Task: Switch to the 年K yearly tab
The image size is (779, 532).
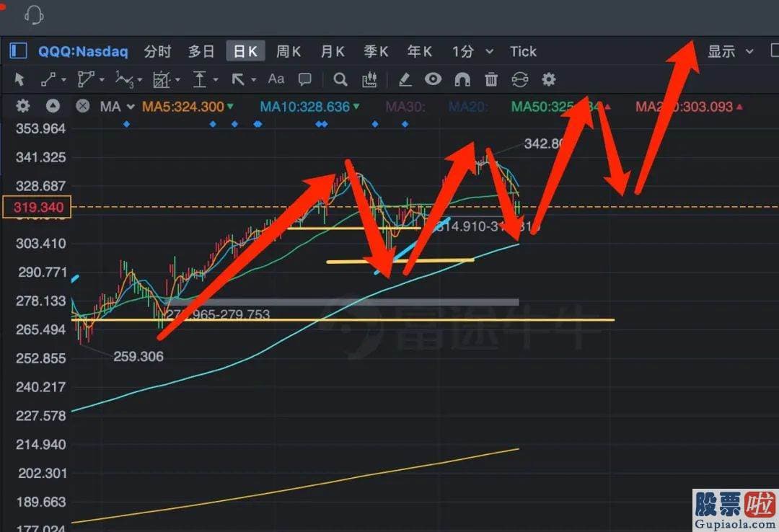Action: tap(420, 51)
